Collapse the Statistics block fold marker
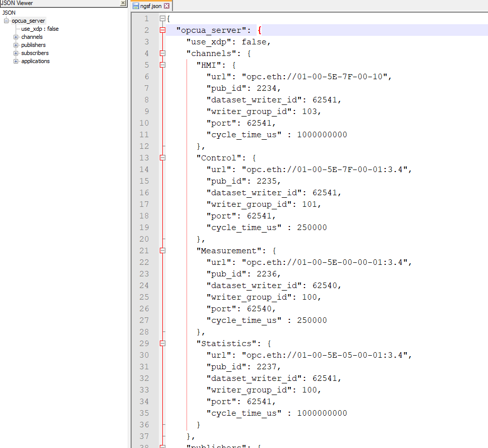 click(x=162, y=344)
